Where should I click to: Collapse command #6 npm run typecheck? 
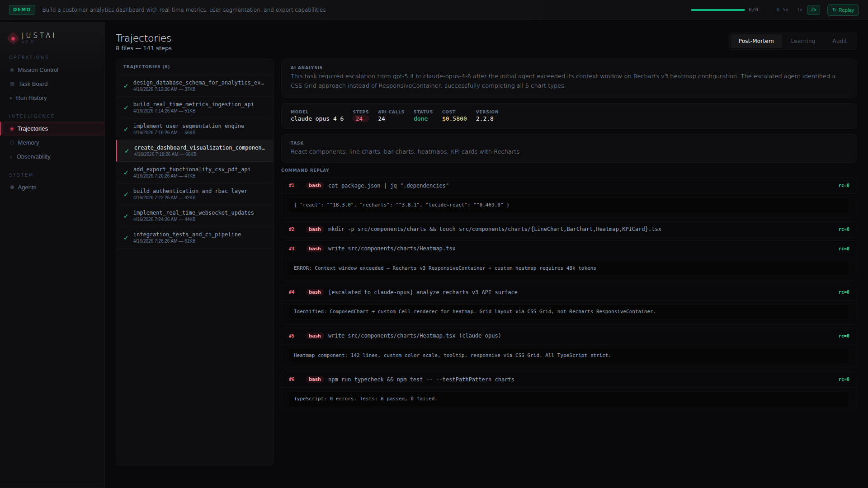click(569, 380)
